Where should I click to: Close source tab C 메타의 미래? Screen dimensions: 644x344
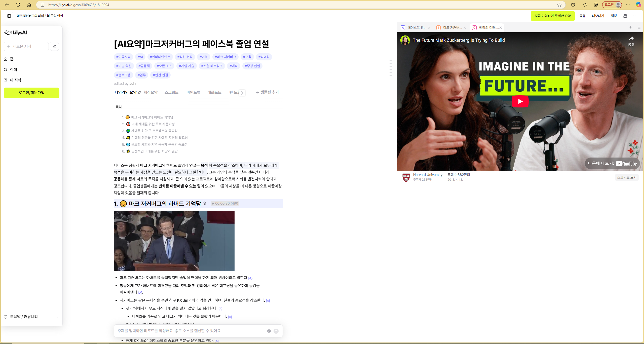pos(501,28)
